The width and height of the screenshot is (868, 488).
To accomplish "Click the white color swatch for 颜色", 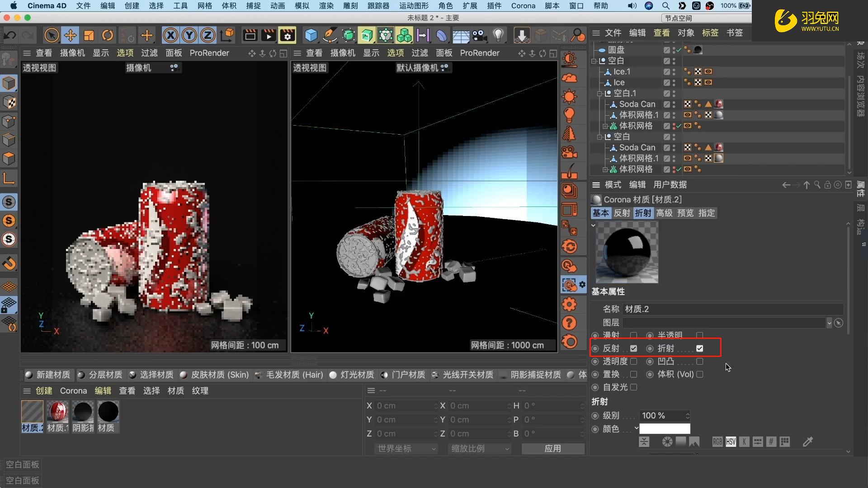I will [665, 428].
